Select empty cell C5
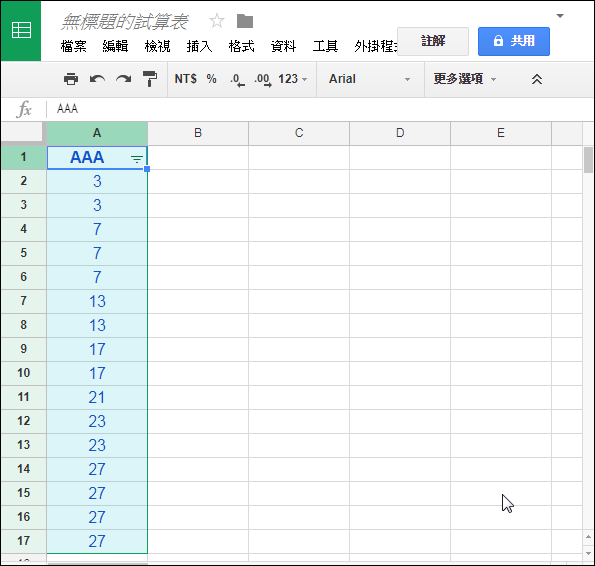 (299, 253)
